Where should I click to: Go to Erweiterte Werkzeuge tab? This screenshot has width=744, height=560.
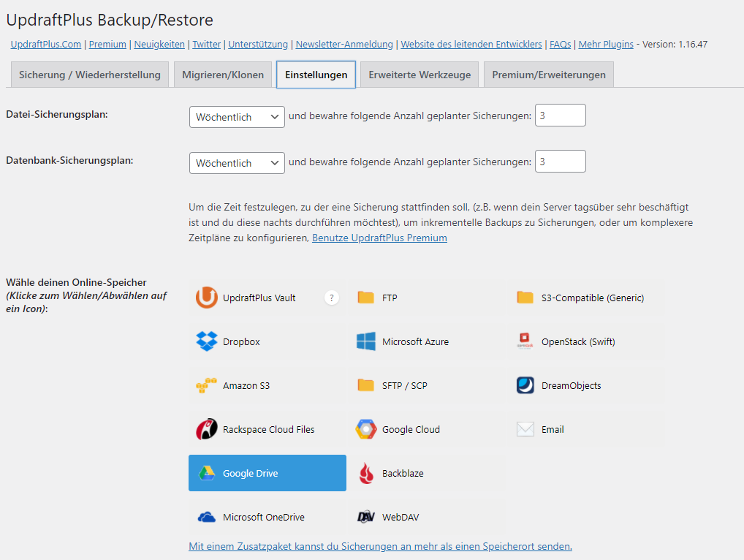(420, 75)
